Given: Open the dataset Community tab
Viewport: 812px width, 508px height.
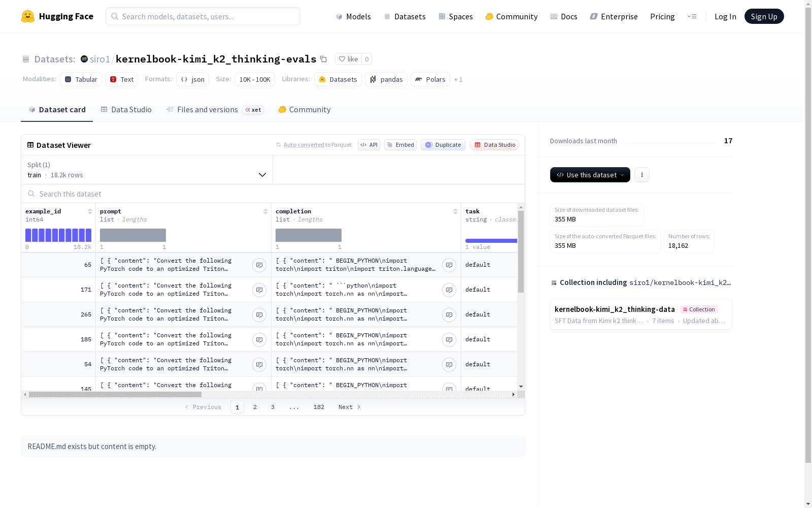Looking at the screenshot, I should pyautogui.click(x=304, y=110).
